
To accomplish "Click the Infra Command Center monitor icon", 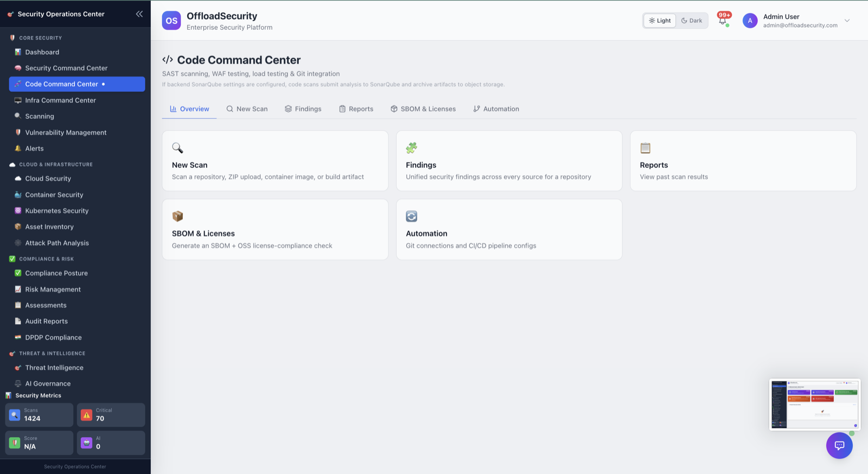I will 18,100.
